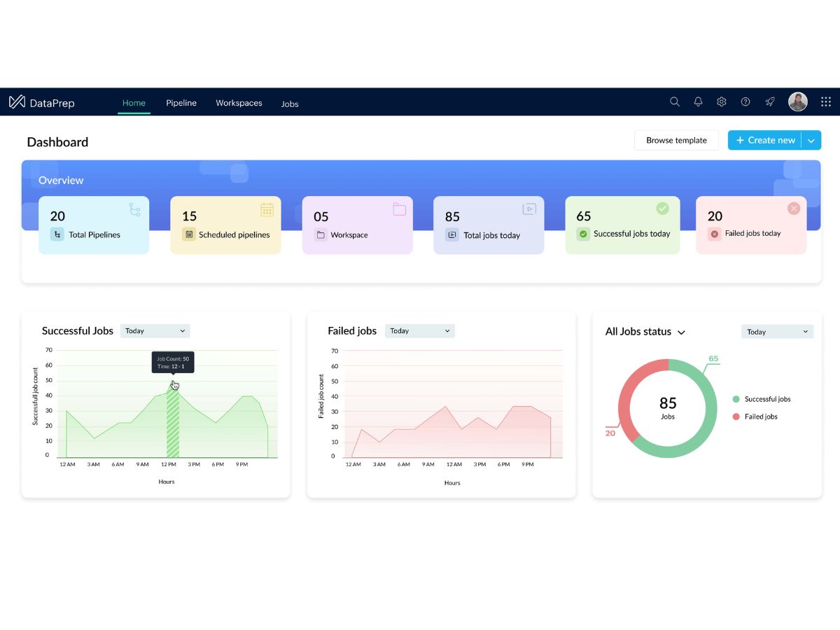Expand the Create new dropdown arrow

point(811,140)
